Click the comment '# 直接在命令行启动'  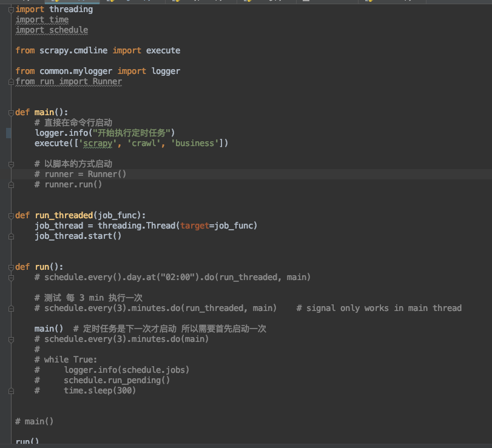[x=73, y=122]
